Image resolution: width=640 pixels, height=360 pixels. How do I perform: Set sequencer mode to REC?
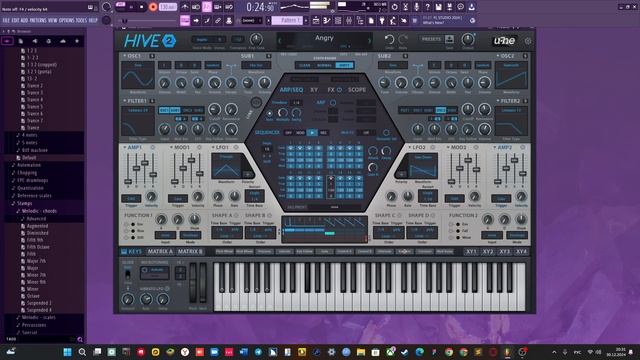coord(324,133)
